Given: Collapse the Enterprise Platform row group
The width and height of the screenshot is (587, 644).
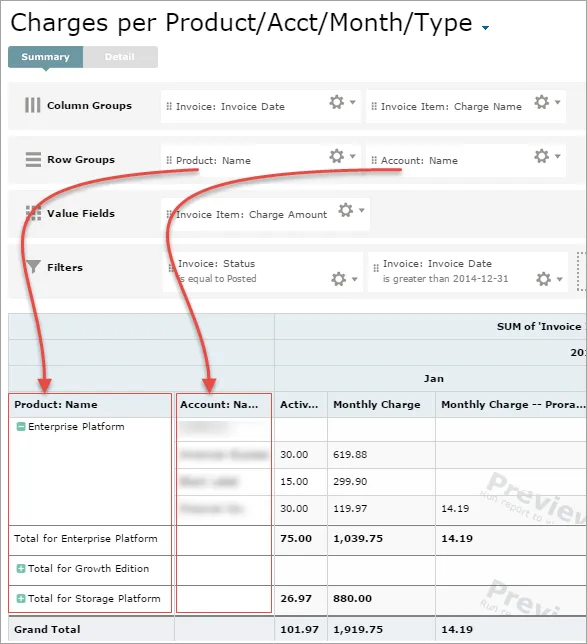Looking at the screenshot, I should (x=21, y=427).
